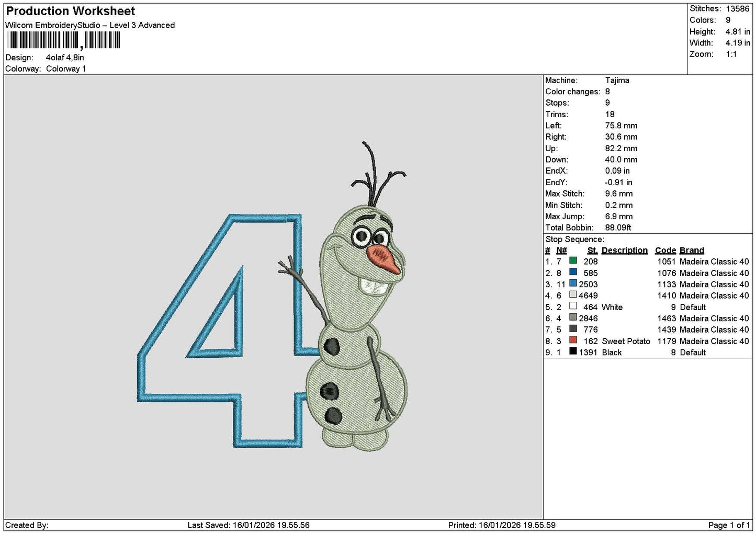Click the light blue swatch for thread 1133

[573, 283]
